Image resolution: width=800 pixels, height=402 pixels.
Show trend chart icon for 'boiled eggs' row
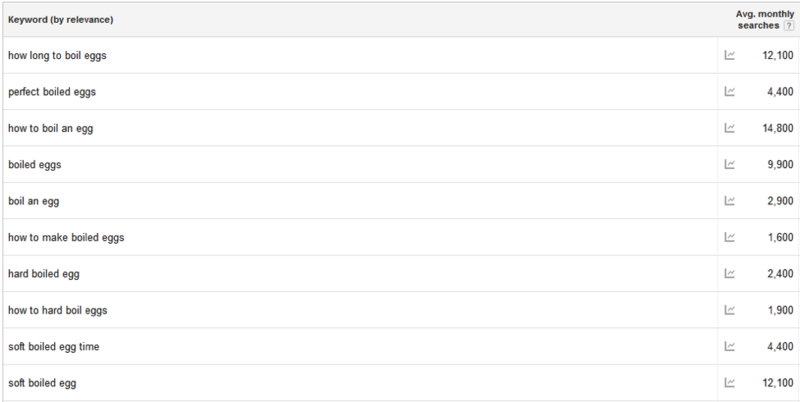click(730, 164)
